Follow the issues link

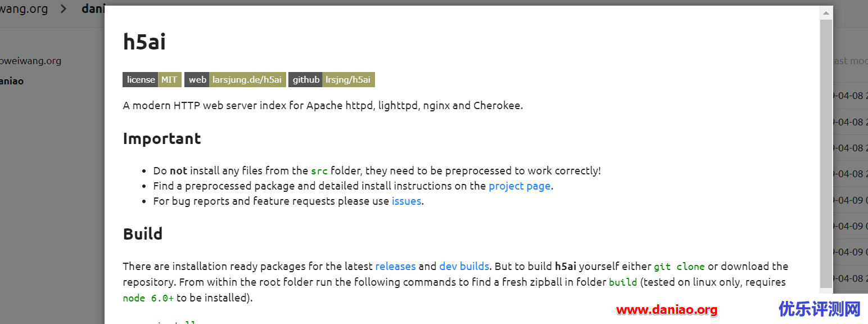click(x=406, y=201)
